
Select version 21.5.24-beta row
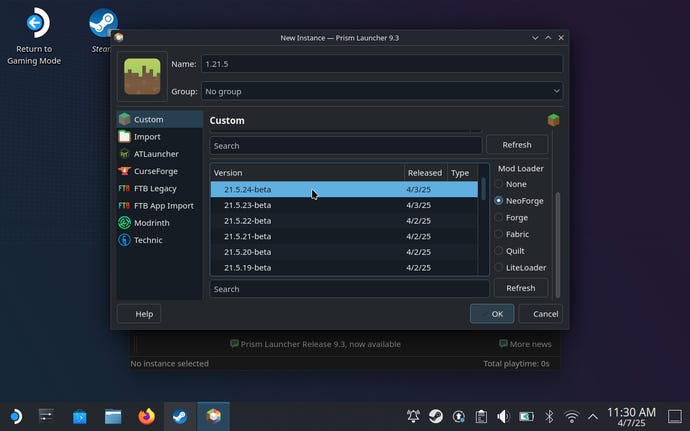point(344,189)
